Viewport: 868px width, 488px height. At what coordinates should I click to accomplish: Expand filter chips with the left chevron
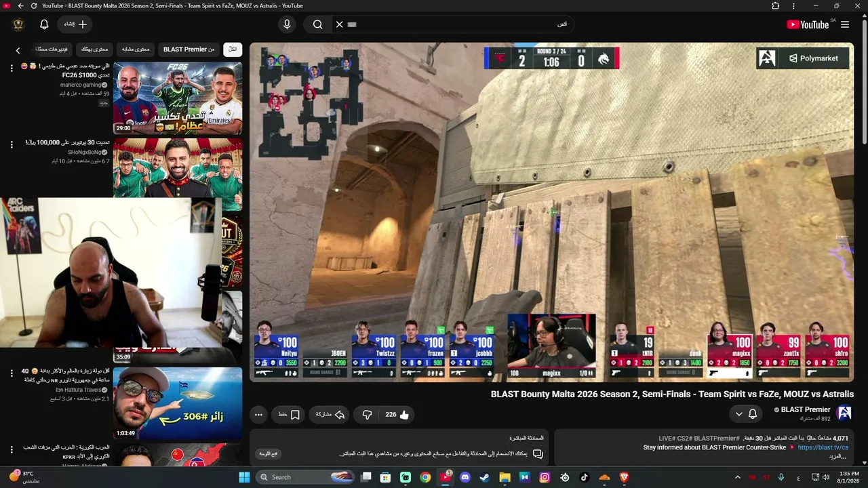point(18,49)
